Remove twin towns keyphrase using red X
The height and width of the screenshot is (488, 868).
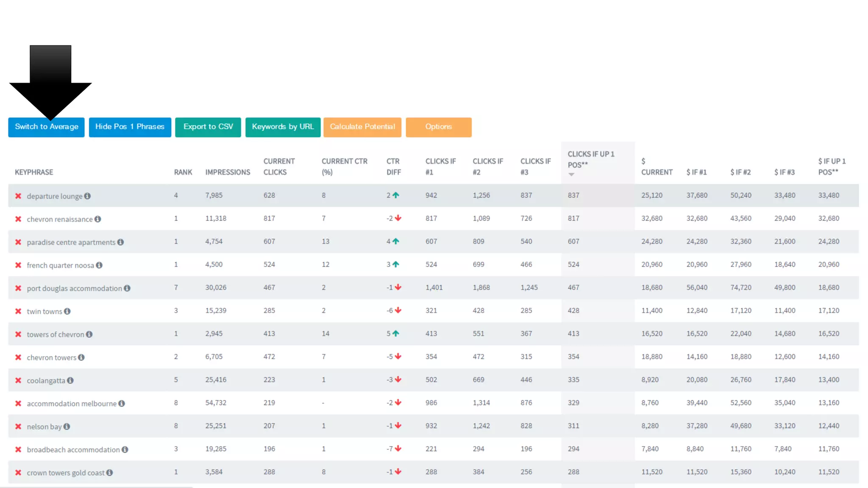point(18,311)
